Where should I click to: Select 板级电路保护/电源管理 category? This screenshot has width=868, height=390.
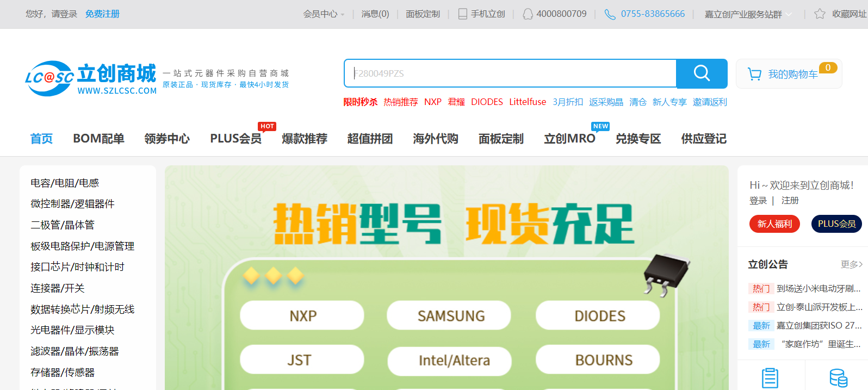pos(82,246)
